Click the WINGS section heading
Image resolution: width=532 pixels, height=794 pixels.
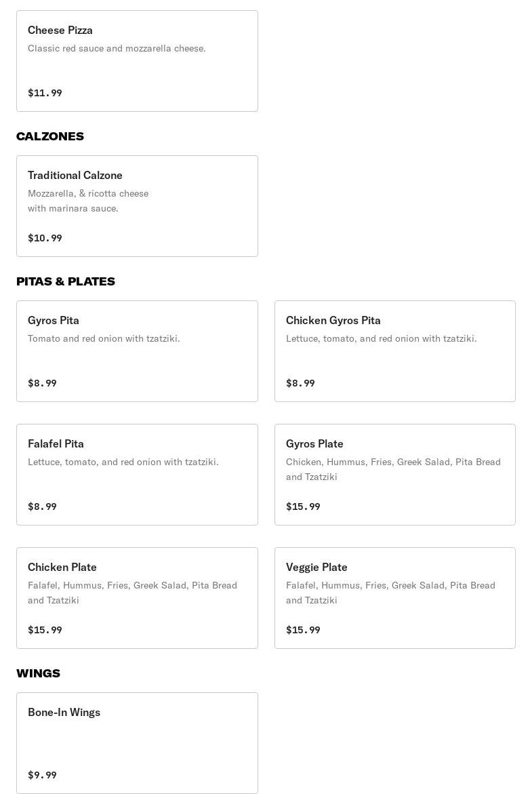38,673
